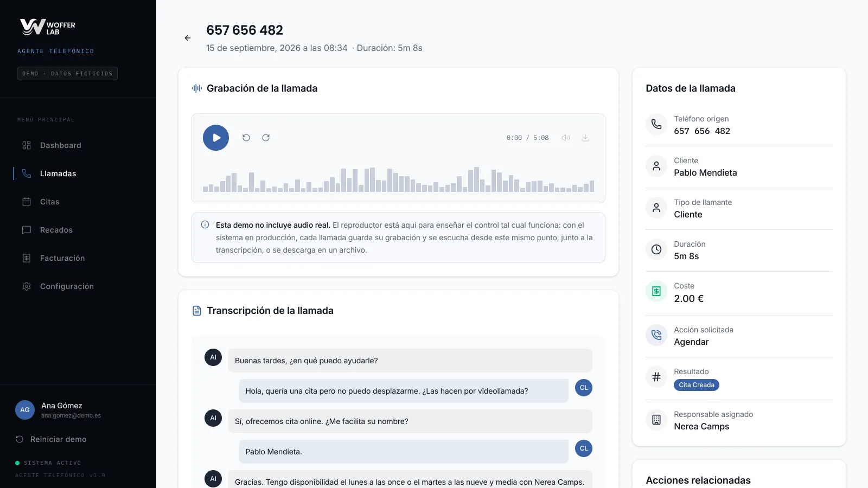Click the Resultado hash icon
This screenshot has width=868, height=488.
tap(656, 377)
